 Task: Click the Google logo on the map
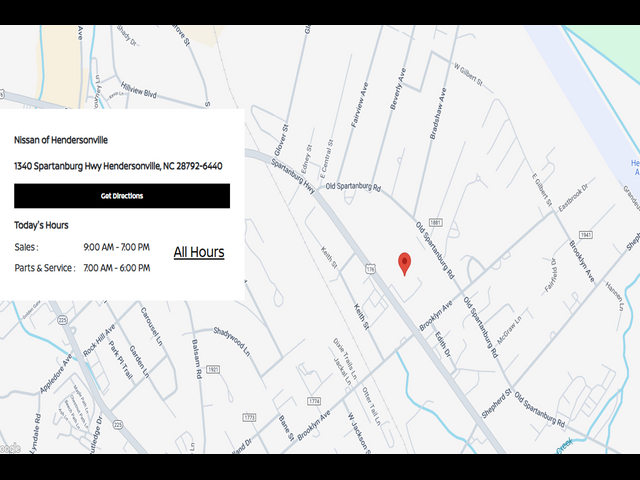pyautogui.click(x=10, y=448)
